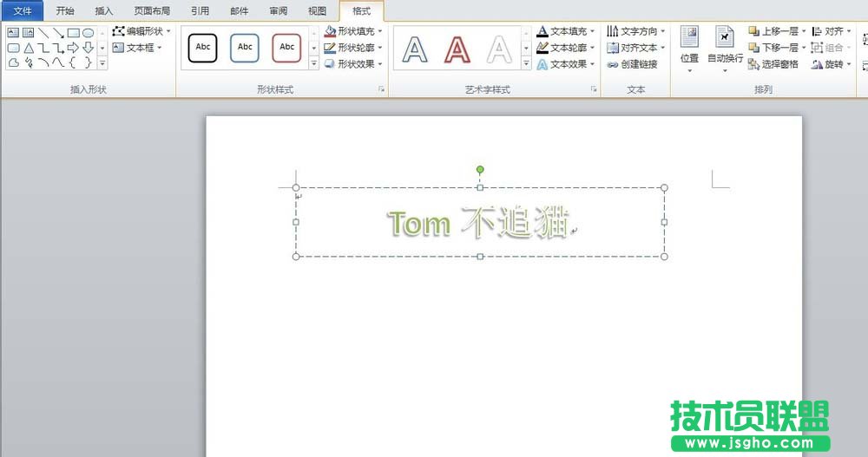Open the 对齐 align menu

tap(831, 31)
